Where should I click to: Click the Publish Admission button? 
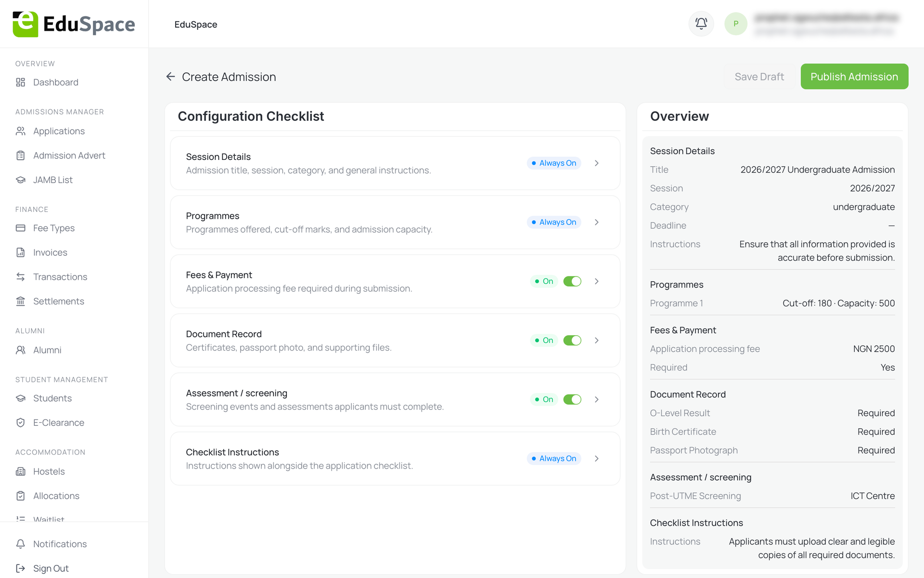[x=854, y=77]
